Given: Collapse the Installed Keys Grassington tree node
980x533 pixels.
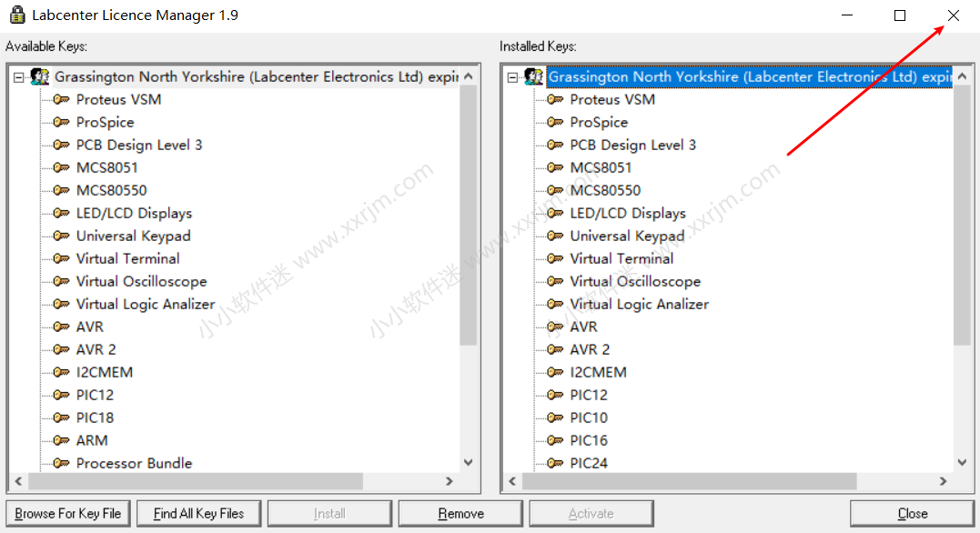Looking at the screenshot, I should coord(512,77).
